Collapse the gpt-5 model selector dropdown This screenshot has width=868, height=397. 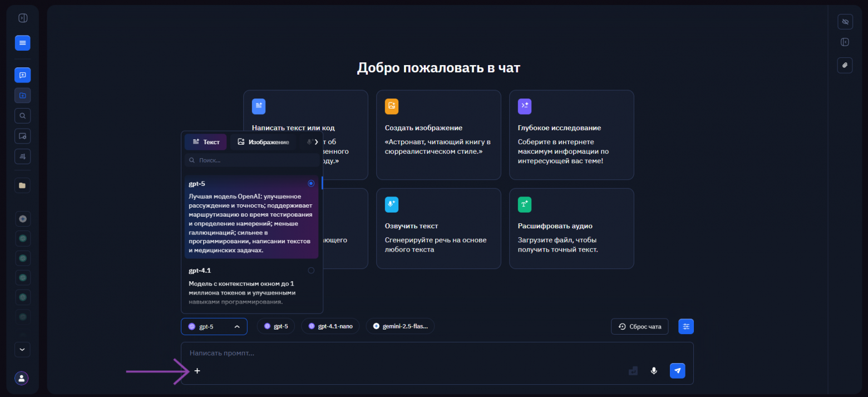click(236, 326)
